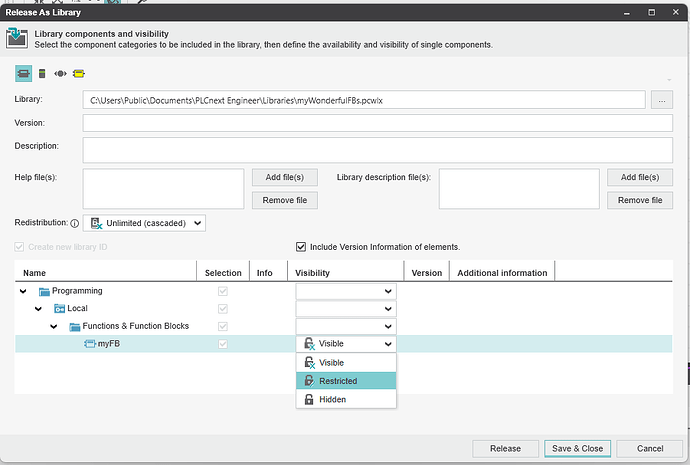690x465 pixels.
Task: Select the Programming tree row label
Action: point(77,291)
